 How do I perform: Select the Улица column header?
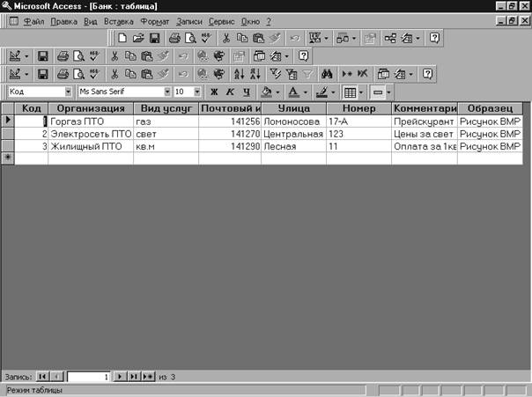pos(294,108)
